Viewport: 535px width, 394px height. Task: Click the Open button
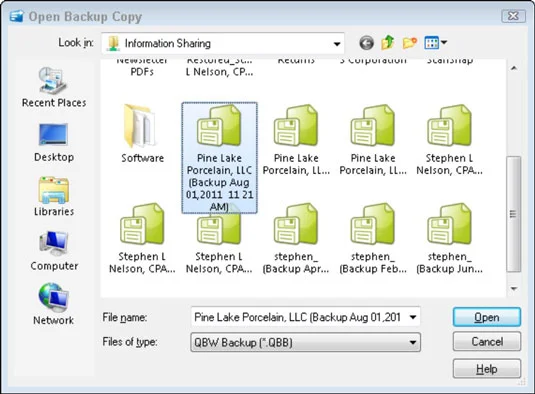pyautogui.click(x=487, y=317)
